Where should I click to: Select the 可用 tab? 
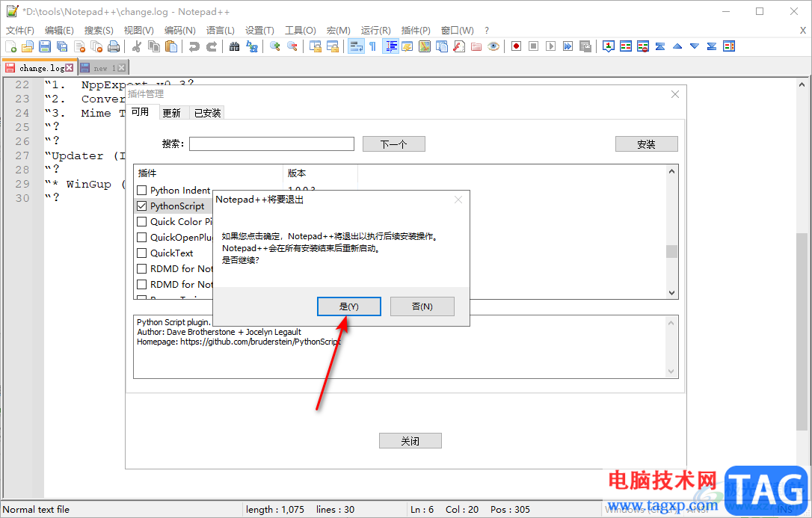pos(140,112)
